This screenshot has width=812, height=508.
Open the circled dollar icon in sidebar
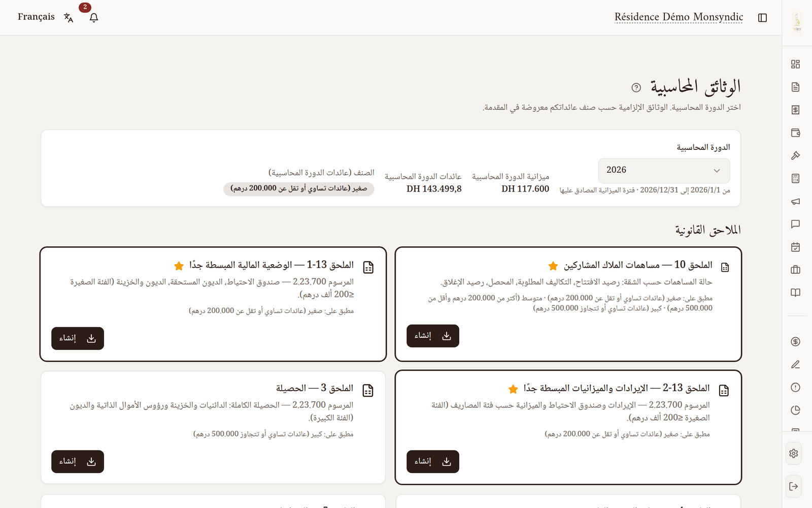point(795,341)
